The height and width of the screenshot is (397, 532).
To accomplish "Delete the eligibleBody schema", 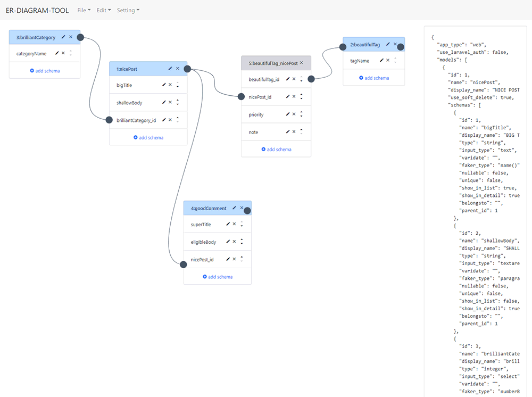I will point(234,242).
